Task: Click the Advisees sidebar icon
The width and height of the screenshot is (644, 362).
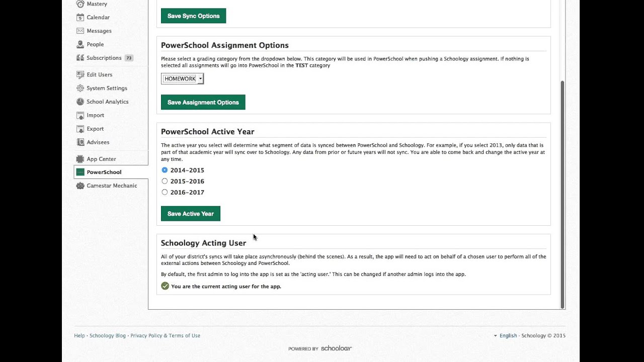Action: click(x=80, y=142)
